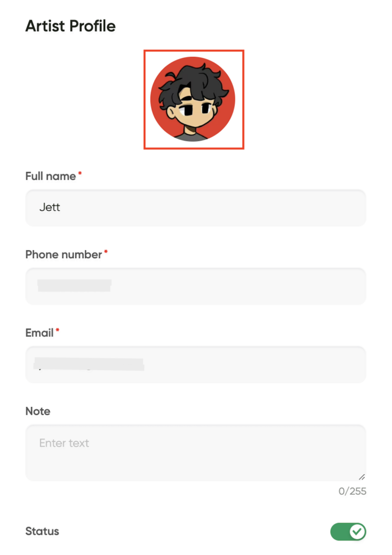
Task: Click the Note label
Action: 38,411
